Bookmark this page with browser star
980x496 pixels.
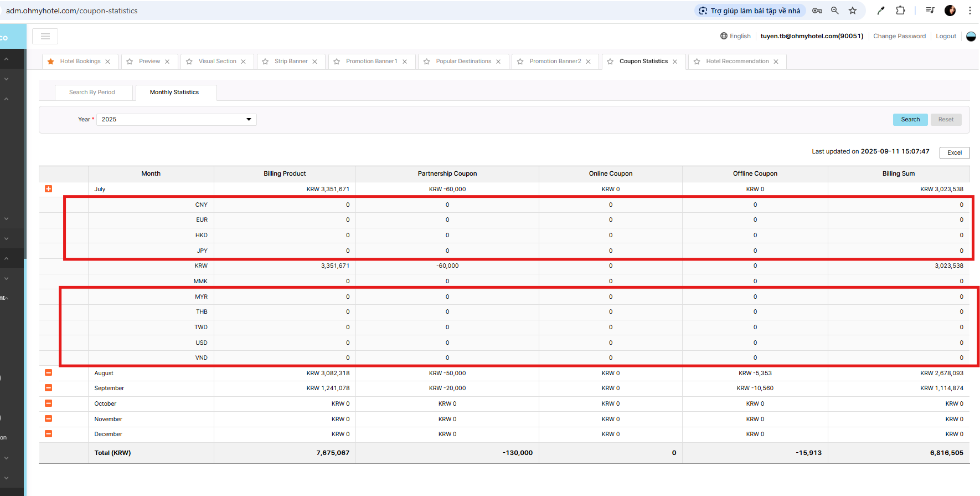(853, 11)
